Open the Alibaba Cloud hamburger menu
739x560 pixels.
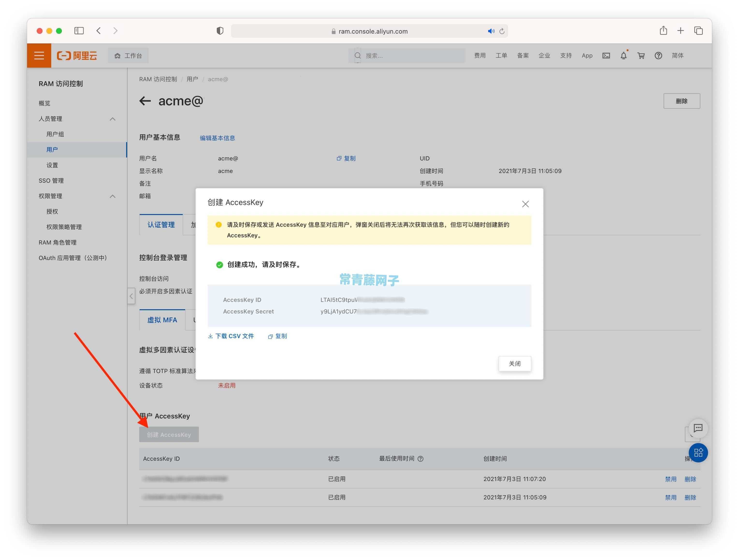[39, 55]
